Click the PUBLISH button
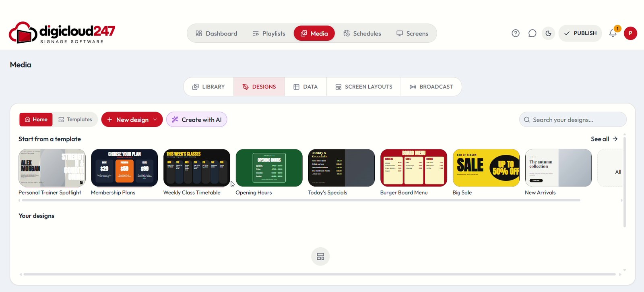 (580, 33)
